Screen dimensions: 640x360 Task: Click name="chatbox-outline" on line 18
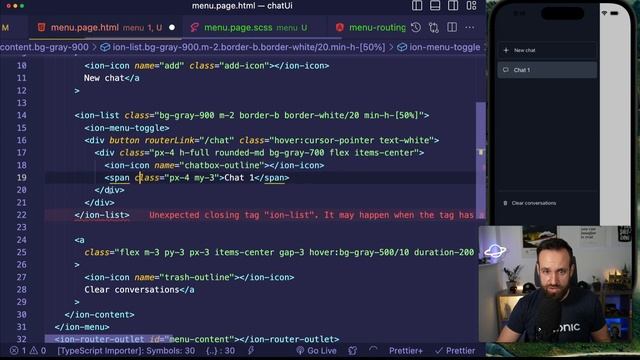209,165
